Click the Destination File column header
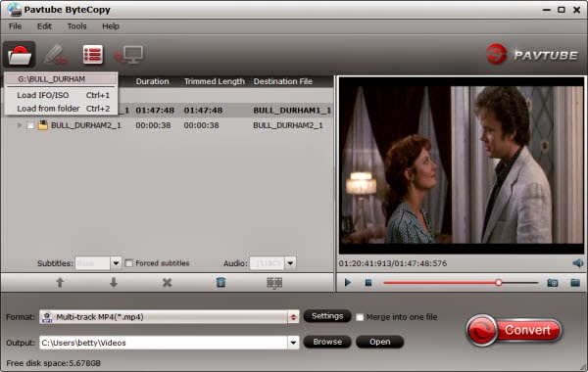The height and width of the screenshot is (372, 588). click(283, 81)
